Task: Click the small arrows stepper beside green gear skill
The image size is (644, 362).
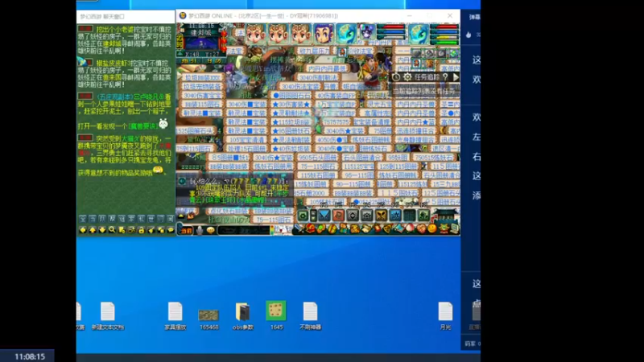Action: point(313,216)
